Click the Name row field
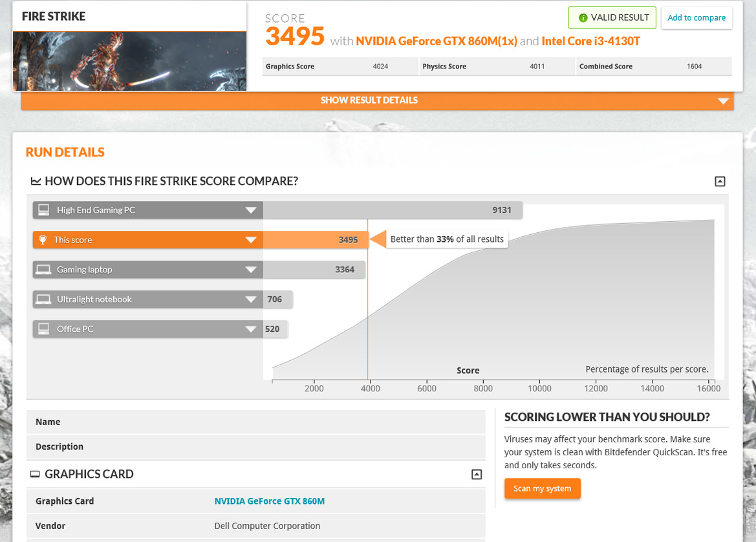 (256, 422)
